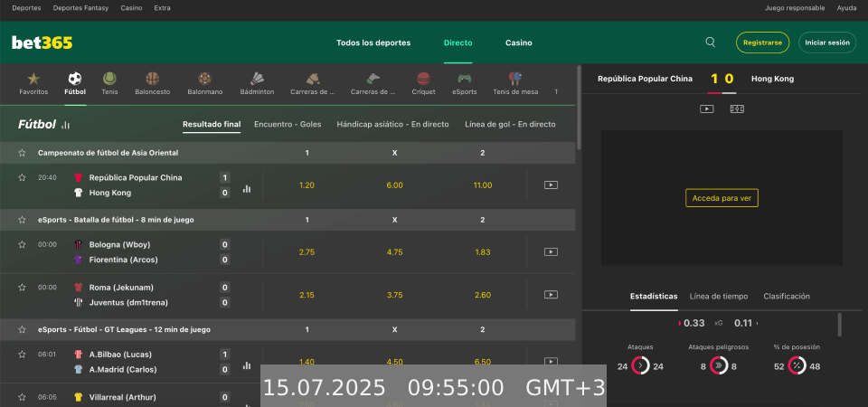Click the Acceda para ver button
The height and width of the screenshot is (407, 868).
722,198
